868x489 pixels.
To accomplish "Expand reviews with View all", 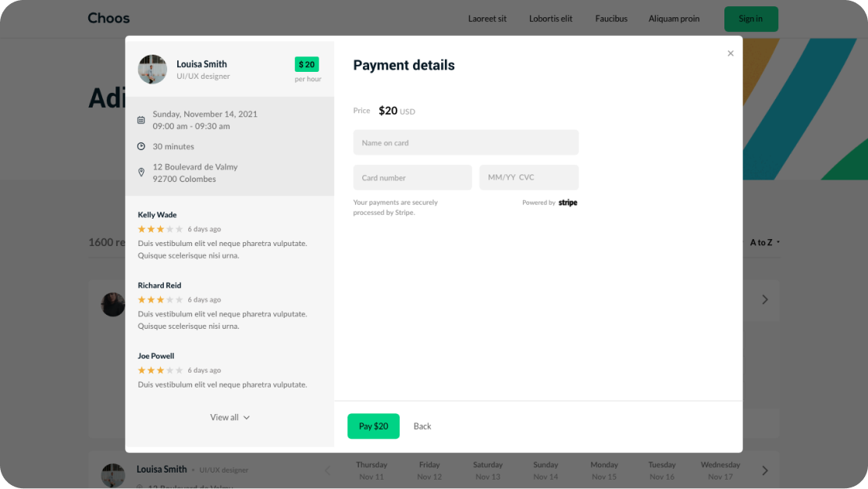I will (x=229, y=417).
